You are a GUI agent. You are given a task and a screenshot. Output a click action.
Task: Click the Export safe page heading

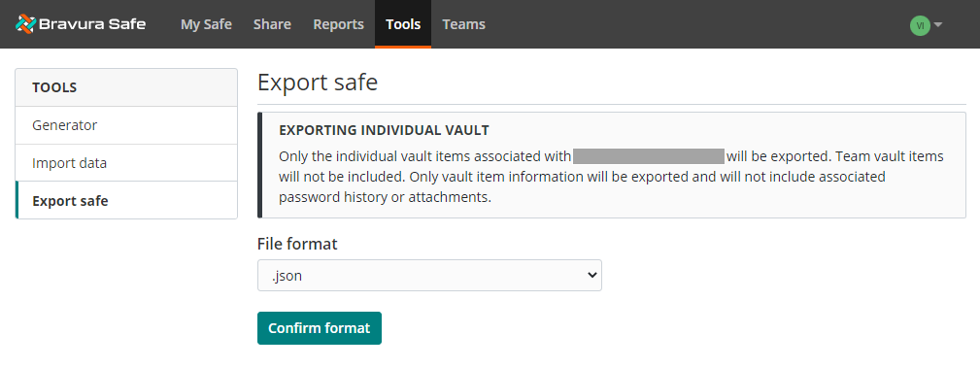(x=318, y=83)
